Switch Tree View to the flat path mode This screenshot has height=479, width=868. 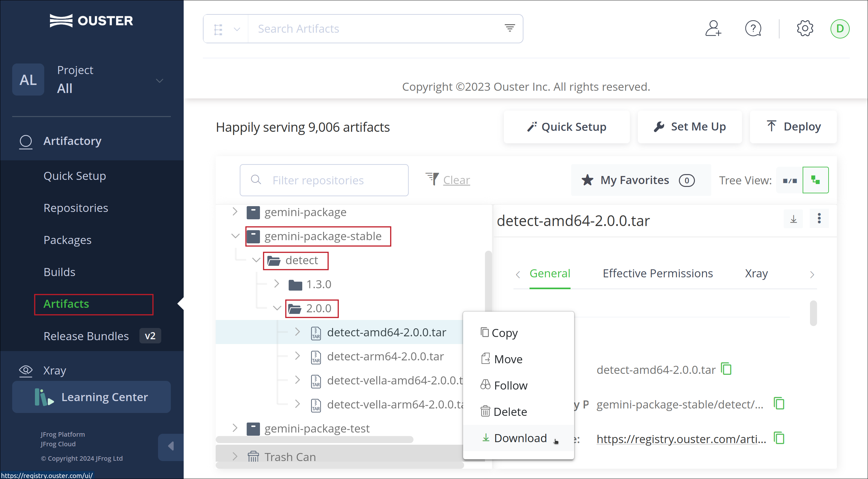pyautogui.click(x=789, y=180)
